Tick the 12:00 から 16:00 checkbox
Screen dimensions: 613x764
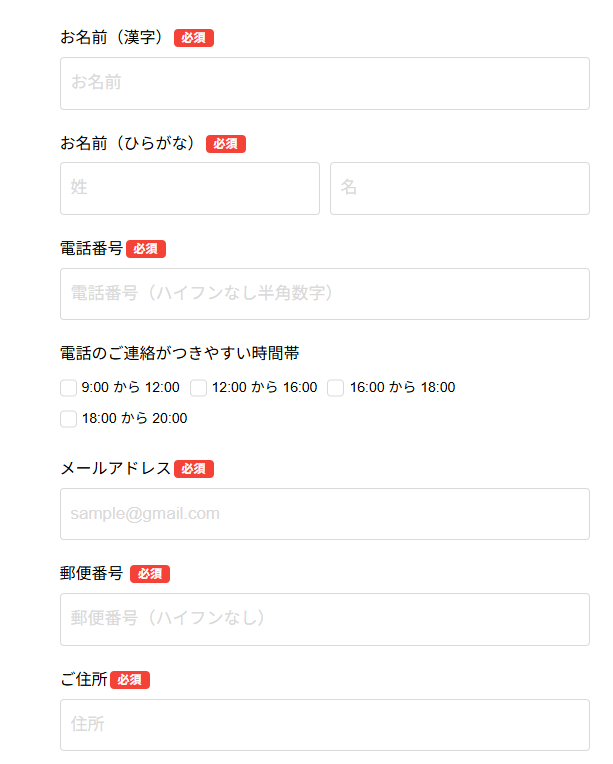pyautogui.click(x=199, y=388)
